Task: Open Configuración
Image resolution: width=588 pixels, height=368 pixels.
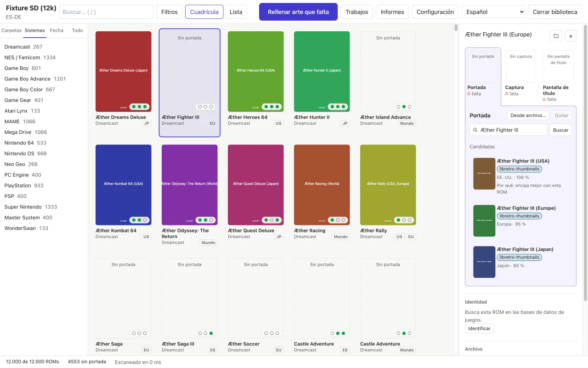Action: coord(435,12)
